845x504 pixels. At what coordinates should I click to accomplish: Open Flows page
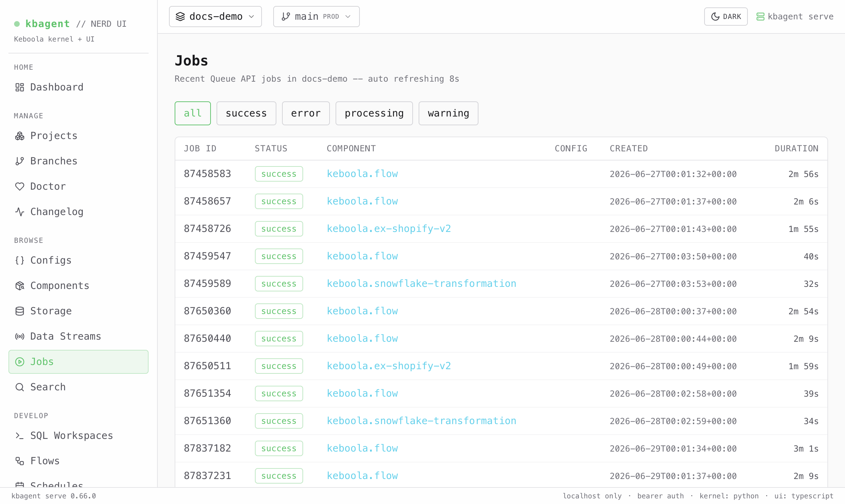click(79, 461)
